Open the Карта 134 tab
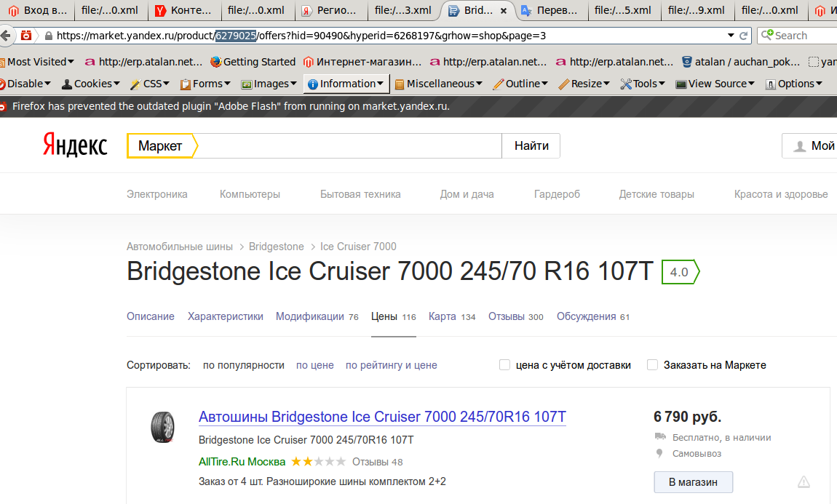This screenshot has height=504, width=837. (x=451, y=316)
